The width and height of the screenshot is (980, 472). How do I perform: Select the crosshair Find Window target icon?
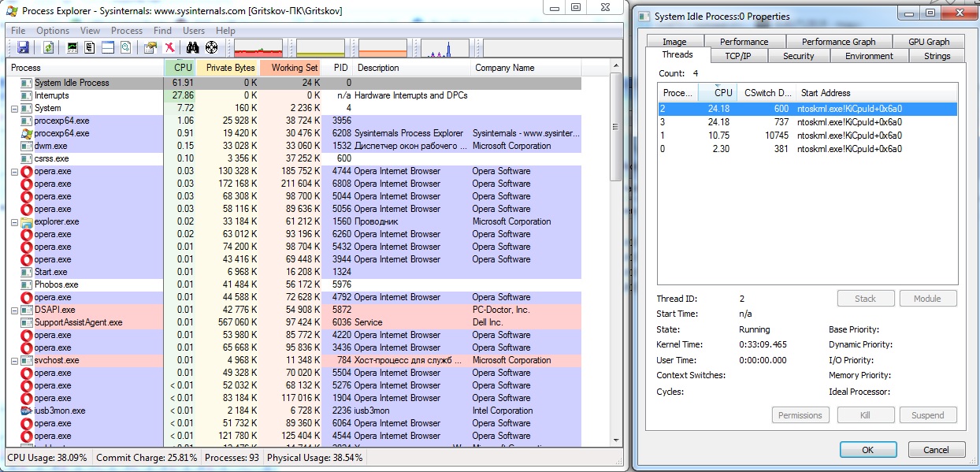(x=211, y=48)
